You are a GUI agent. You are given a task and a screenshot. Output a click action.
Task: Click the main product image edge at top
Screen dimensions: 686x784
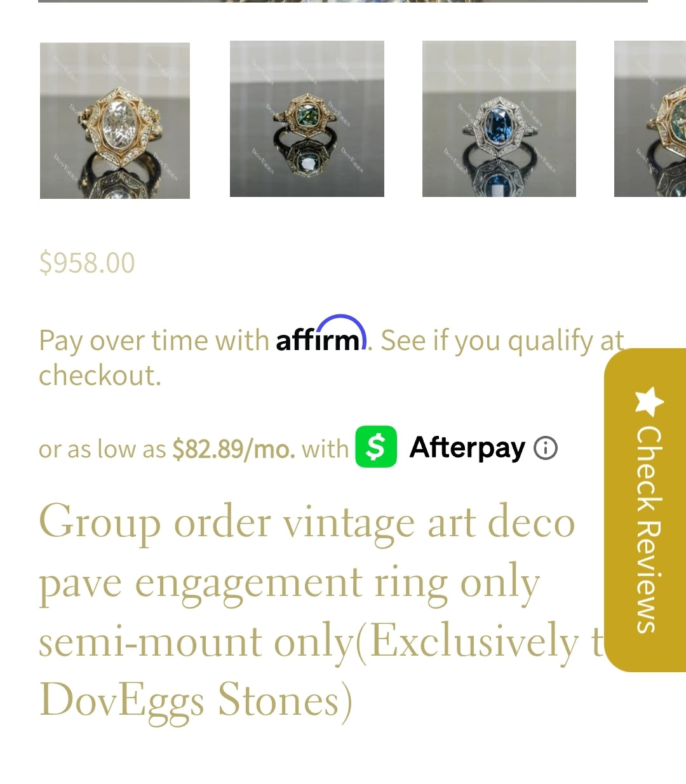[x=343, y=1]
